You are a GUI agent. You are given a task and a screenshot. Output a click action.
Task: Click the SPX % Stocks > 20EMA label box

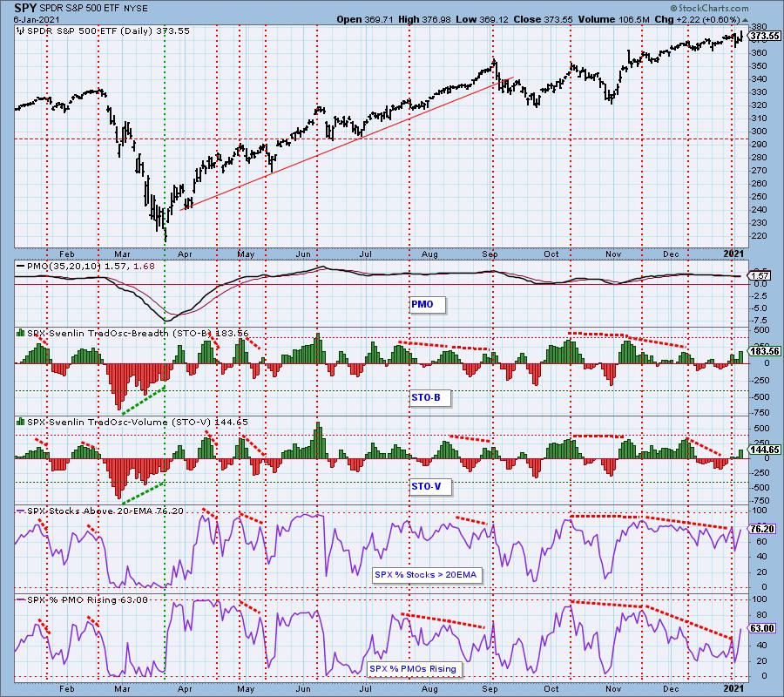click(x=428, y=575)
